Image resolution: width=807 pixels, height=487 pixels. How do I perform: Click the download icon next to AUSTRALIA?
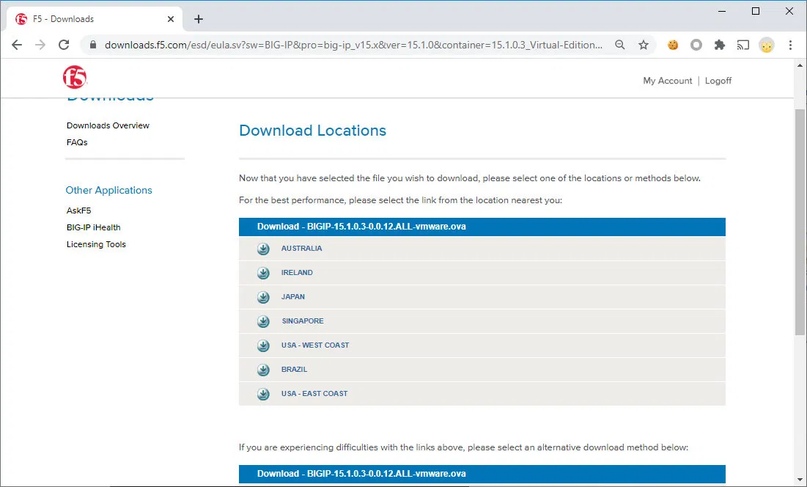click(x=263, y=249)
